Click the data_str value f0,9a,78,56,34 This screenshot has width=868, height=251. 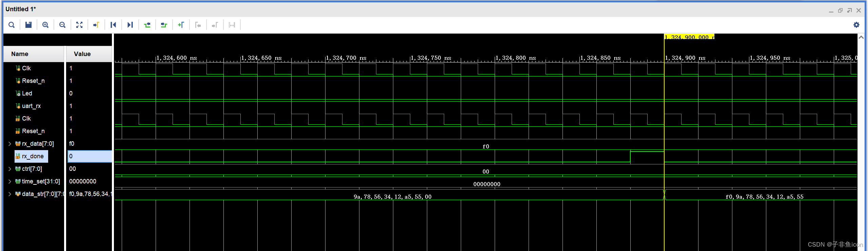(90, 194)
